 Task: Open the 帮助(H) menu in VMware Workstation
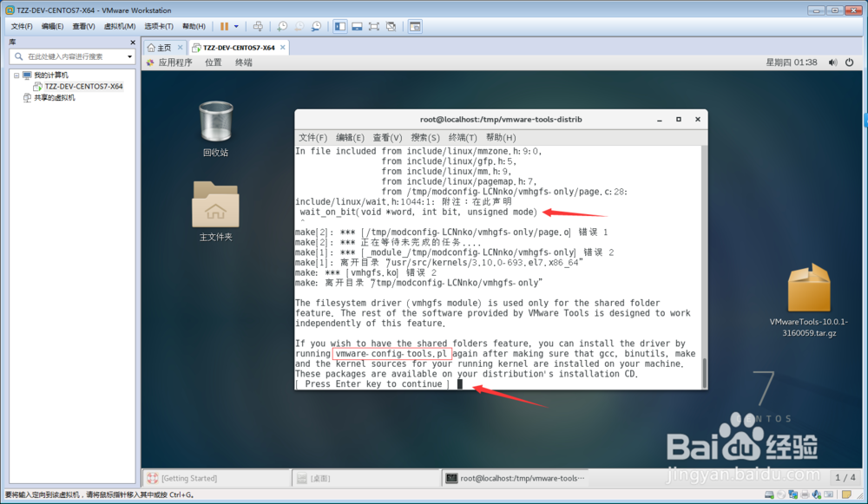click(x=194, y=26)
